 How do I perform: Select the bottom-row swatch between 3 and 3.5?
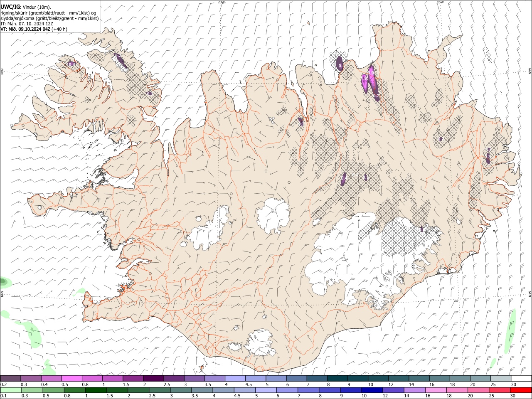click(181, 390)
